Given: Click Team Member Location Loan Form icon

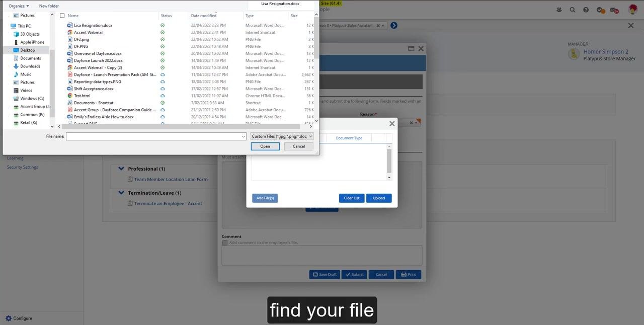Looking at the screenshot, I should click(x=130, y=179).
